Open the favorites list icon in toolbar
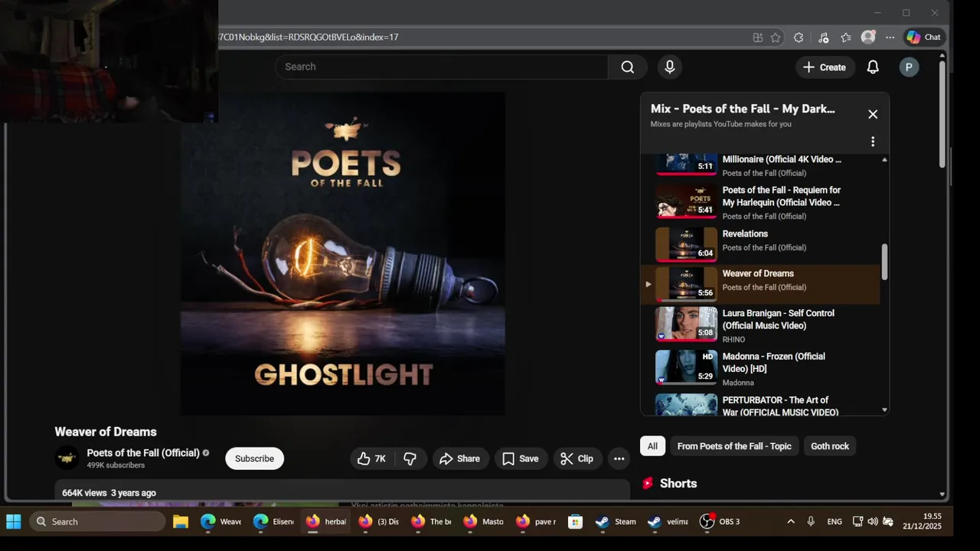Viewport: 980px width, 551px height. [846, 37]
